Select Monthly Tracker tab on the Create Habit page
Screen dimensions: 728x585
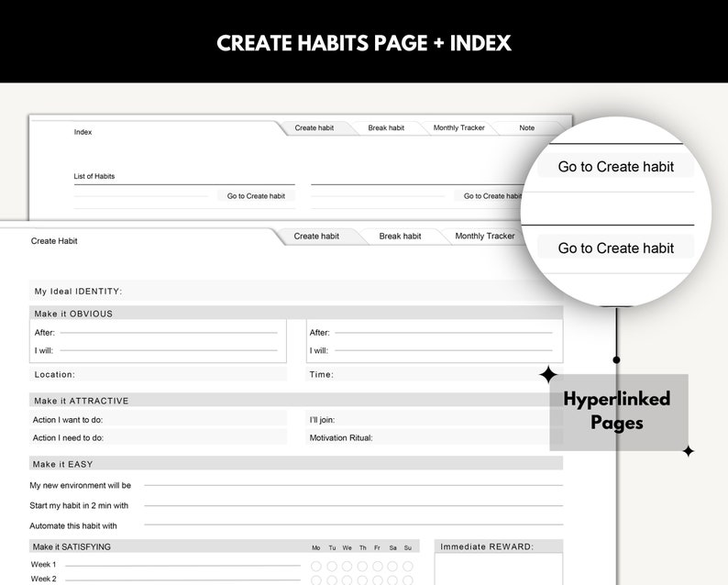[x=485, y=236]
